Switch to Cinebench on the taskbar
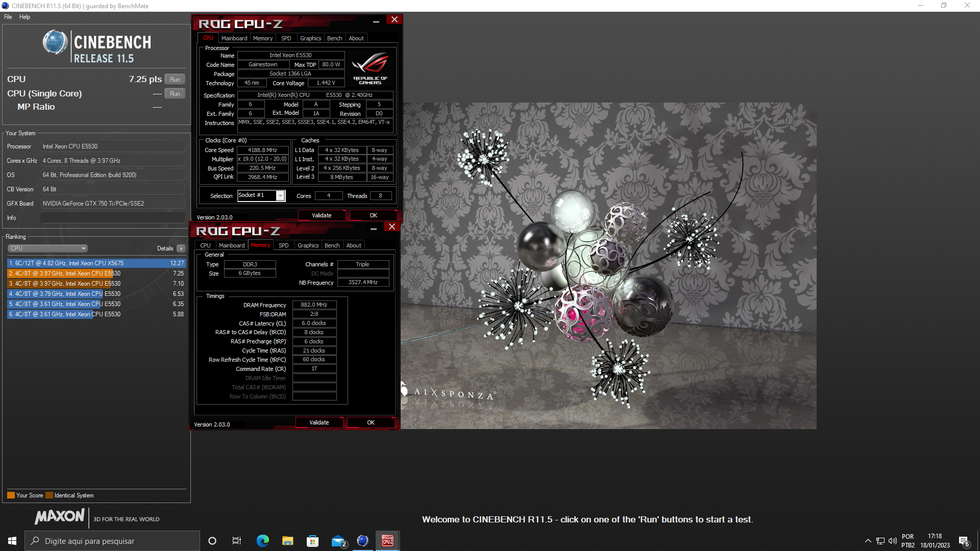 362,541
